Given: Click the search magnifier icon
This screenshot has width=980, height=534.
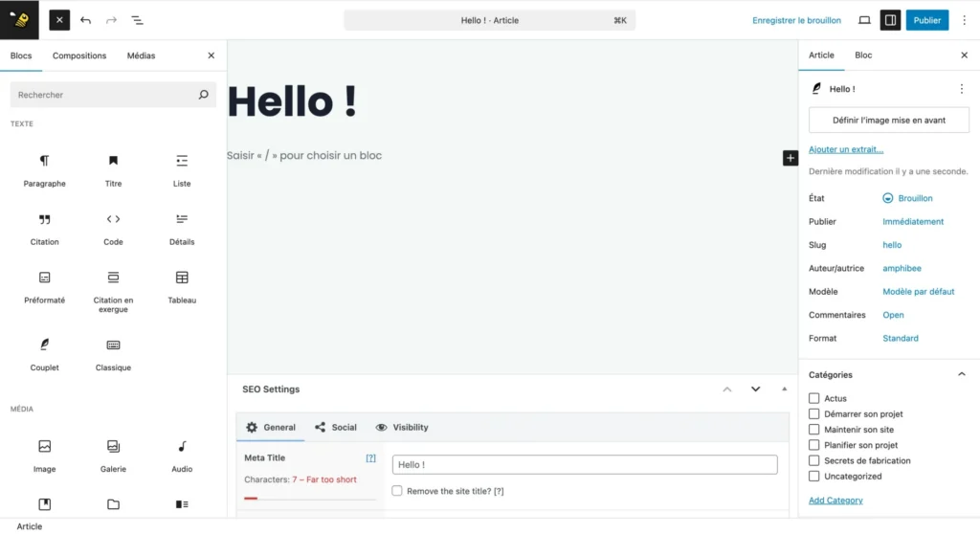Looking at the screenshot, I should [x=203, y=95].
